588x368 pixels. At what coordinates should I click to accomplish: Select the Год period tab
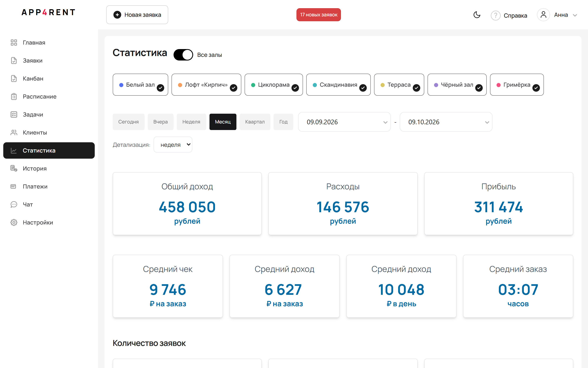click(283, 122)
